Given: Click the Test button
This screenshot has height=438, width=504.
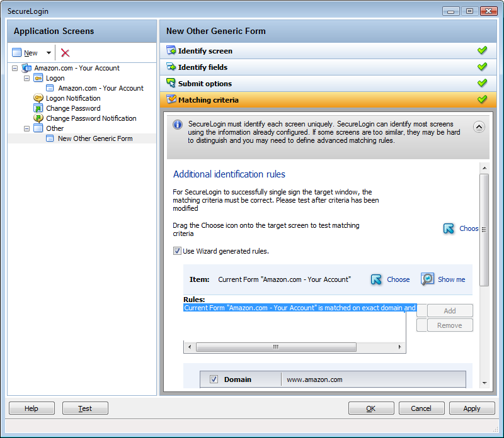Looking at the screenshot, I should pos(85,408).
